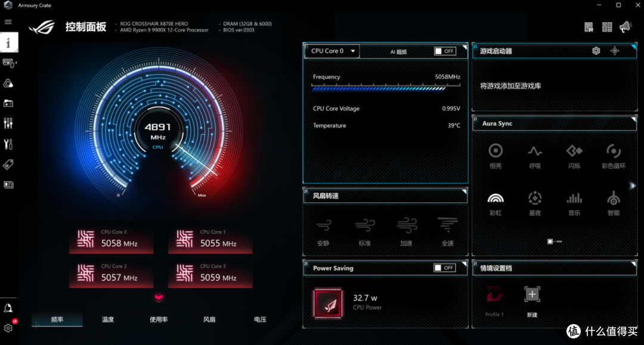
Task: Open Aura Sync triangle icon in sidebar
Action: pyautogui.click(x=8, y=84)
